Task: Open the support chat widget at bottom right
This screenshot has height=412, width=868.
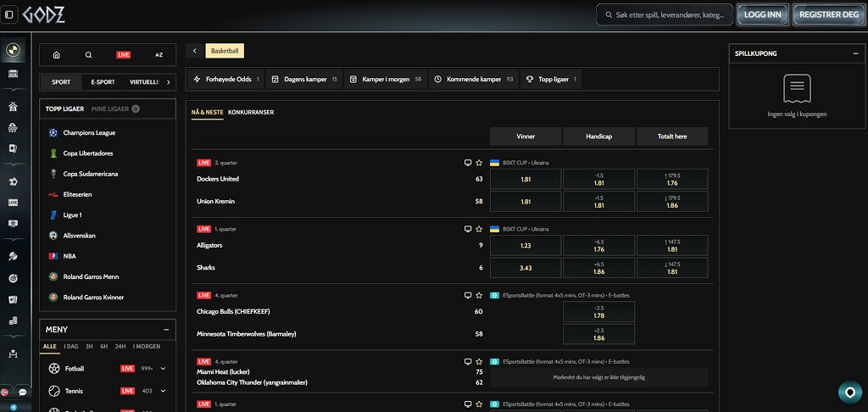Action: coord(849,392)
